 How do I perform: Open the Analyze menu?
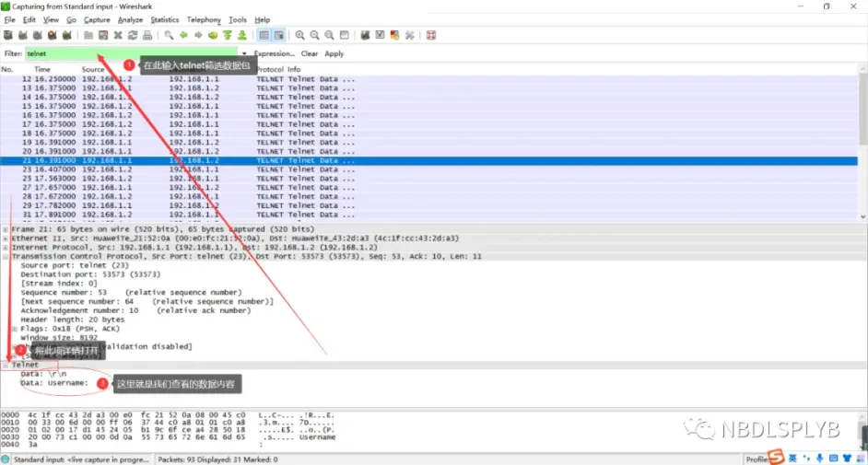131,20
